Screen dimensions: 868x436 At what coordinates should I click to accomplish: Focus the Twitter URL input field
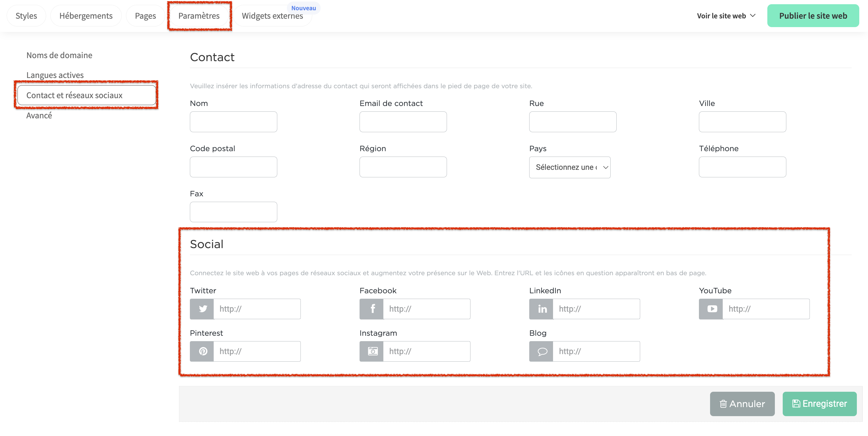pyautogui.click(x=257, y=308)
